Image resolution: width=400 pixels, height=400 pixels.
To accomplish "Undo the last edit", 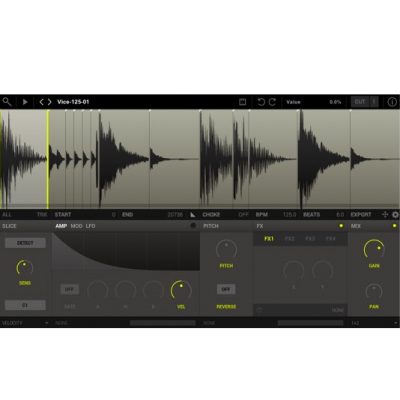I will click(x=261, y=102).
